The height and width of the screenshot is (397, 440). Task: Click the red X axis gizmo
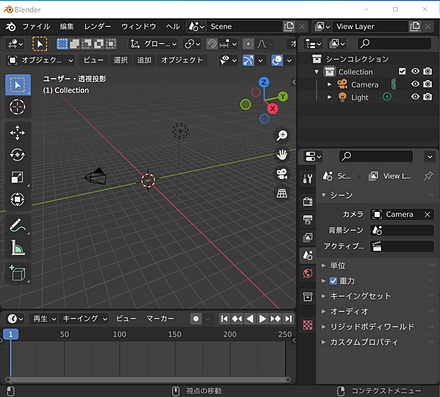click(x=272, y=108)
